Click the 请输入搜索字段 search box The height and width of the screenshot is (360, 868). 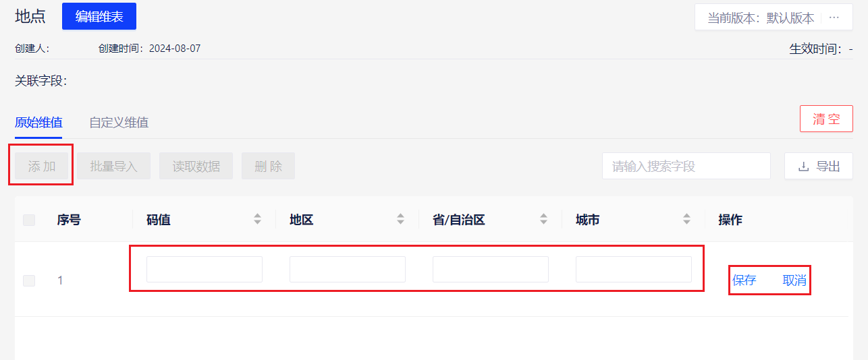686,166
